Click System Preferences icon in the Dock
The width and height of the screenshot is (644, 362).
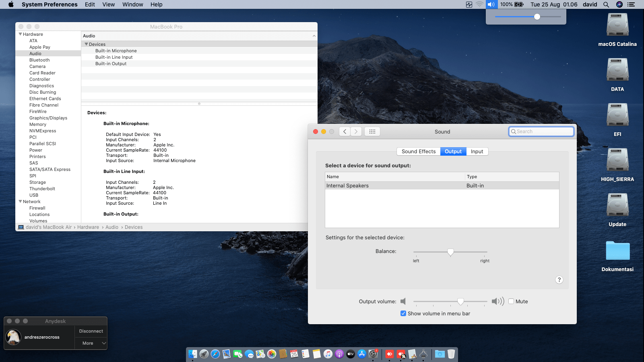(373, 354)
